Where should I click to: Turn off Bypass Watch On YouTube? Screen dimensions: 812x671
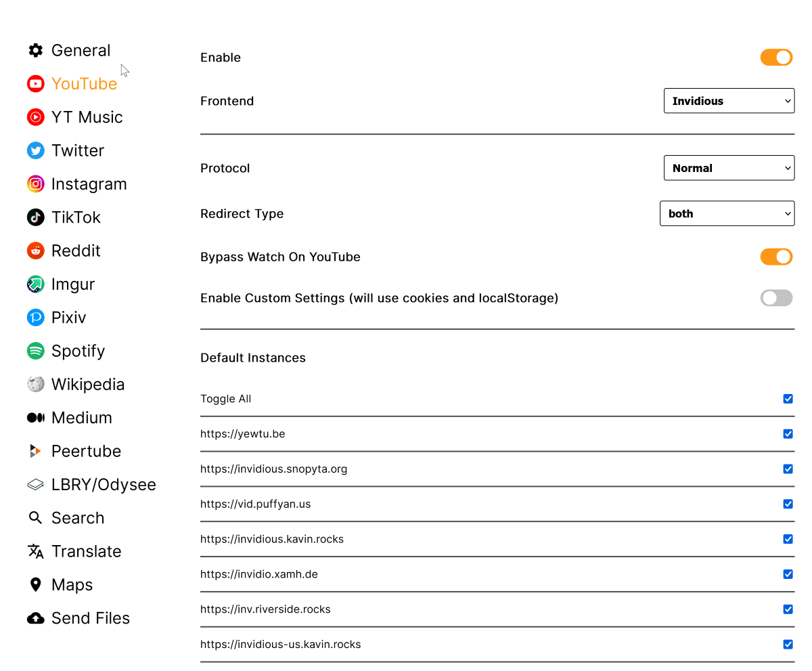[x=776, y=257]
